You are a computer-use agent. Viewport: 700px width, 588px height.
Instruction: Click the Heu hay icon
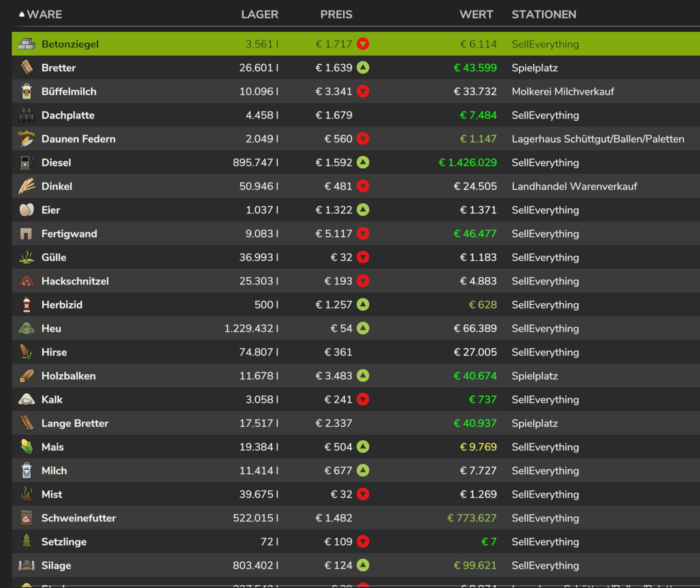point(27,328)
